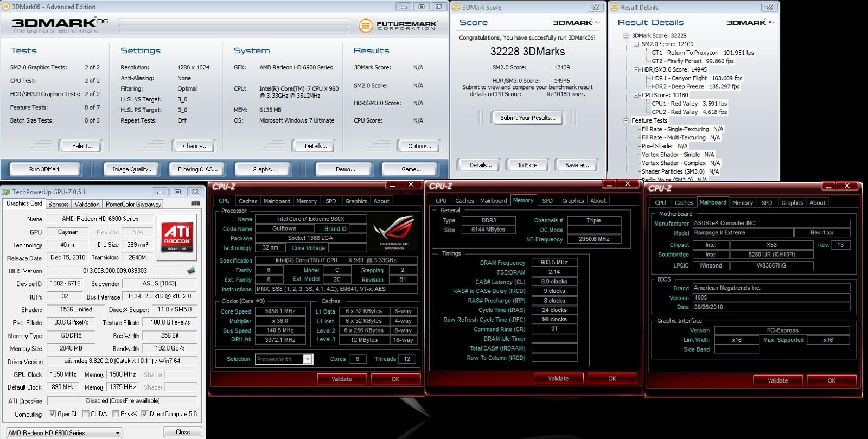Image resolution: width=868 pixels, height=439 pixels.
Task: Click the Save as... button
Action: [578, 165]
